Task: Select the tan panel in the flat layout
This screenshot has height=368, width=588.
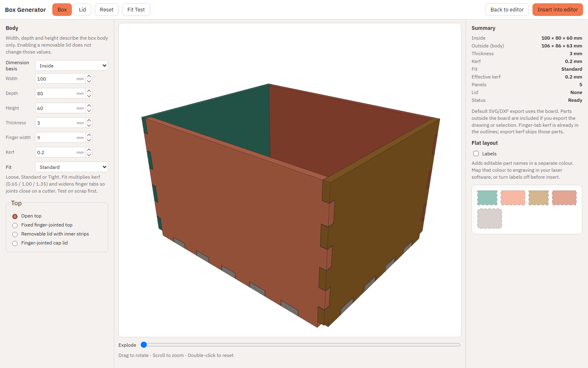Action: pos(539,198)
